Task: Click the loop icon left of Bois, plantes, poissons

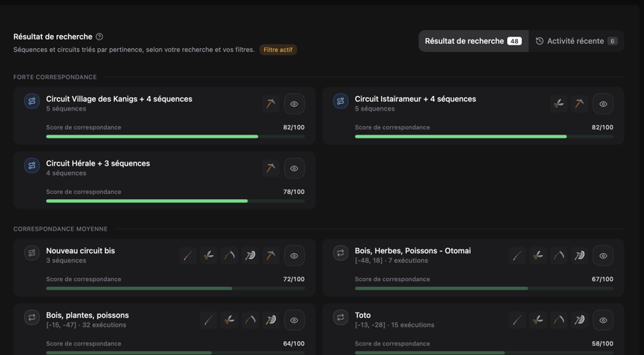Action: [x=31, y=317]
